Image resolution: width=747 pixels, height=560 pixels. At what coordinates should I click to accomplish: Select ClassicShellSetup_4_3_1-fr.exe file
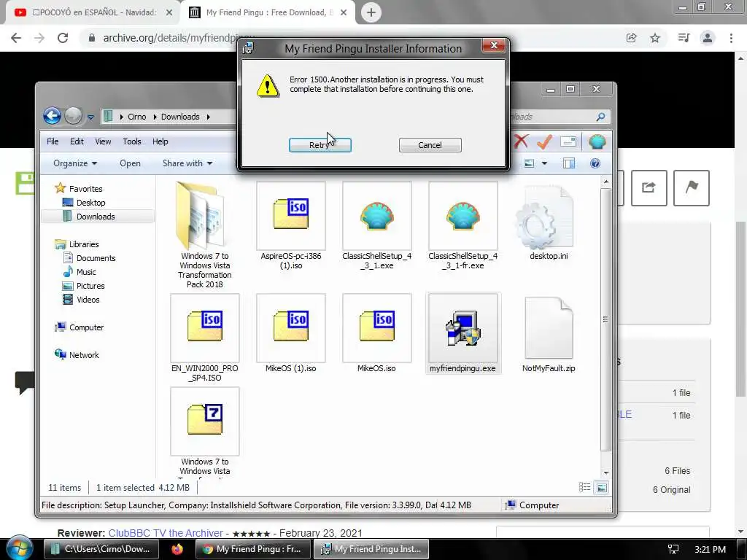click(462, 226)
